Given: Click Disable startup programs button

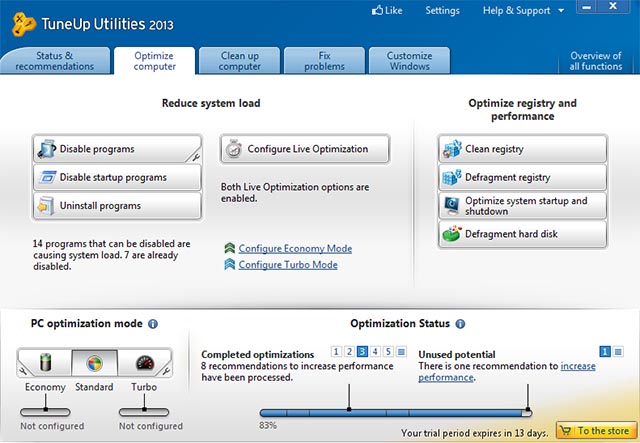Looking at the screenshot, I should click(x=118, y=177).
